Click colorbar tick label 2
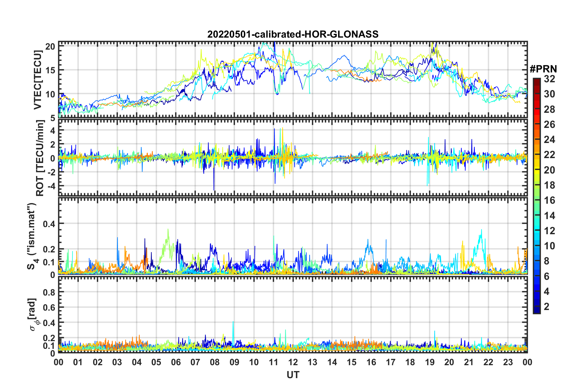Screen dimensions: 586x392 [547, 306]
